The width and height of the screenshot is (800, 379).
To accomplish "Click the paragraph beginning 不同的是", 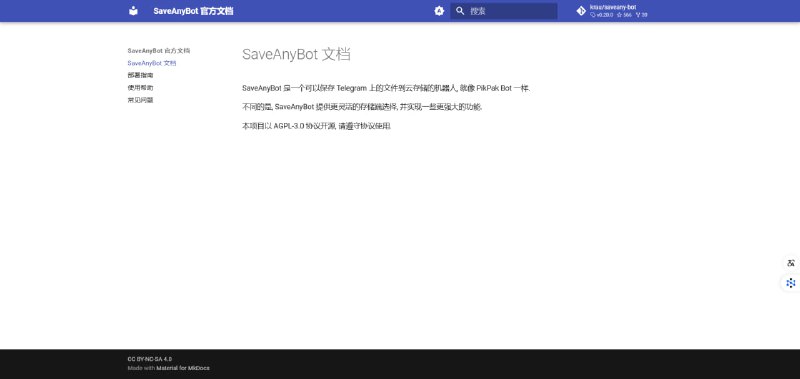I will (362, 107).
